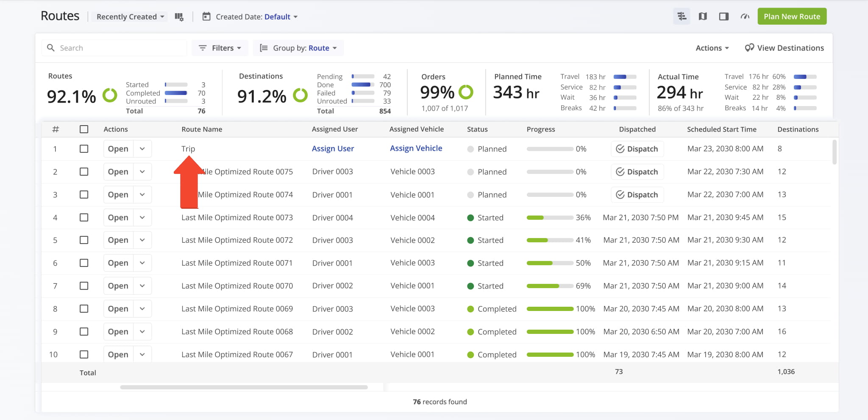Screen dimensions: 868x420
Task: Select the table list view icon
Action: (682, 17)
